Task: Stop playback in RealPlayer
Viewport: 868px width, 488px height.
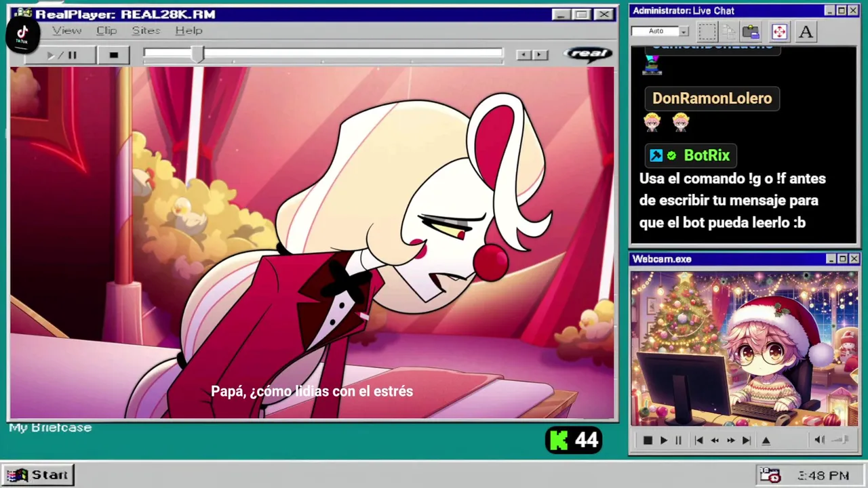Action: click(113, 56)
